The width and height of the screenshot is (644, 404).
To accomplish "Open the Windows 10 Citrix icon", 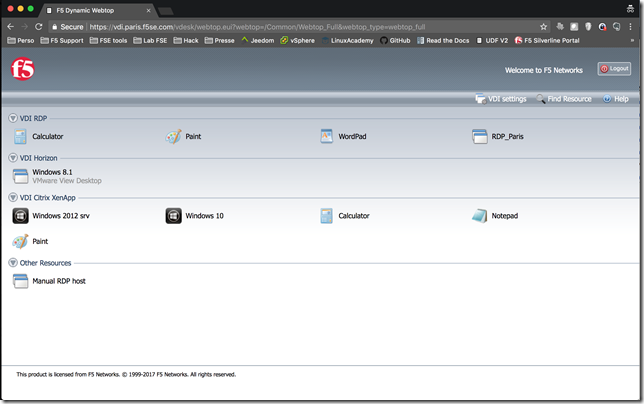I will click(x=173, y=216).
